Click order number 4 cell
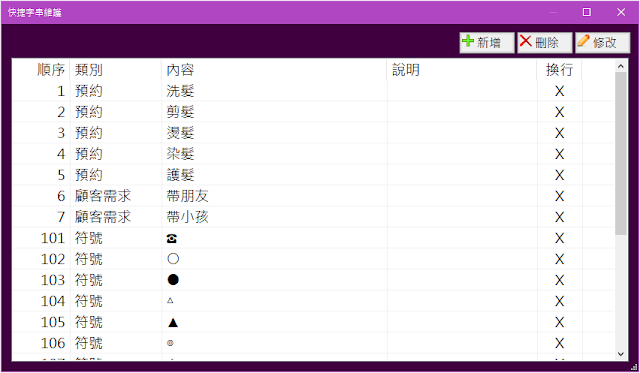Viewport: 640px width, 373px height. 61,154
